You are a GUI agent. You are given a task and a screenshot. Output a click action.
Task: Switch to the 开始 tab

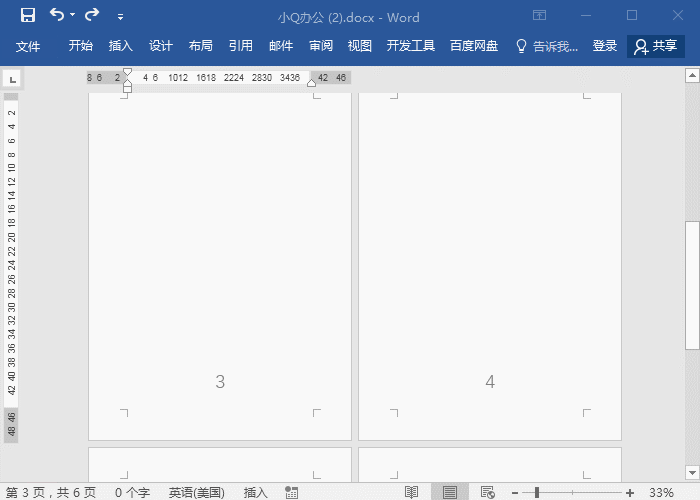tap(81, 46)
